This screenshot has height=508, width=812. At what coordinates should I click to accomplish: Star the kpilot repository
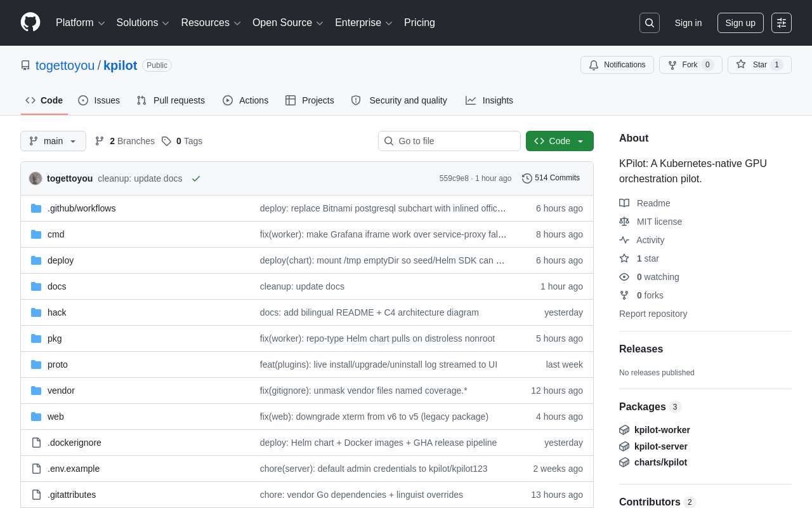tap(759, 65)
